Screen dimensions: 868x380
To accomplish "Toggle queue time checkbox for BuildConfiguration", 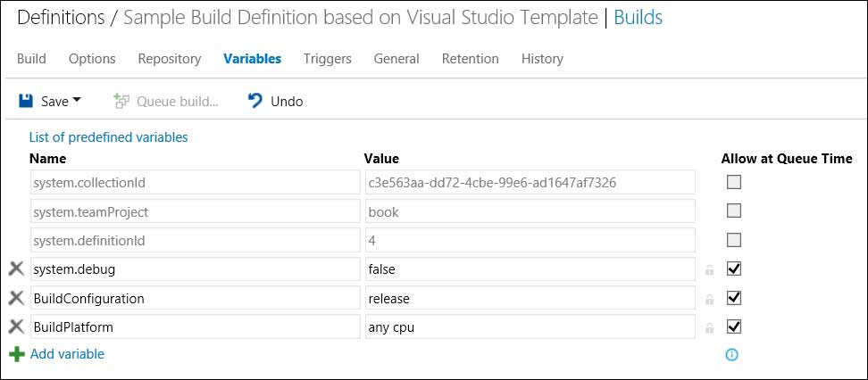I will (734, 298).
